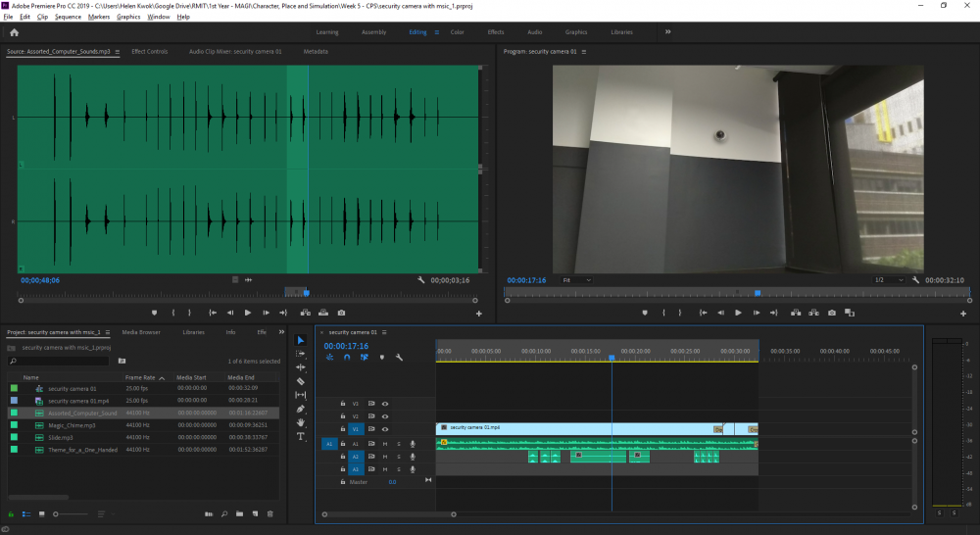Open timeline display settings wrench
Screen dimensions: 980x535
coord(399,358)
